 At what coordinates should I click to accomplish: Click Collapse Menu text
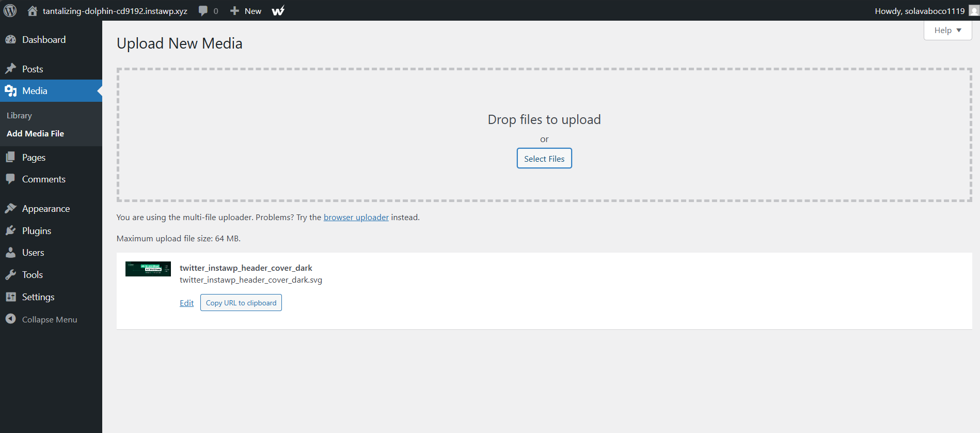point(50,319)
